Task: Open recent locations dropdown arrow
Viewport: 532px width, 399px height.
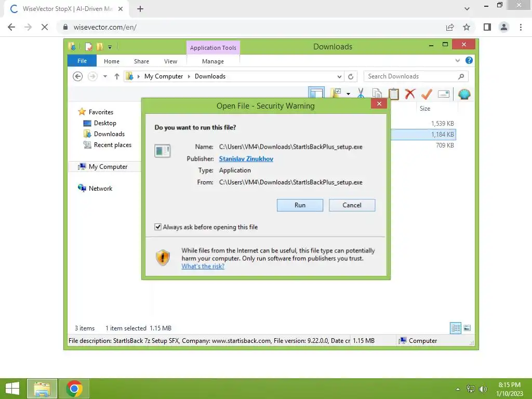Action: click(x=105, y=76)
